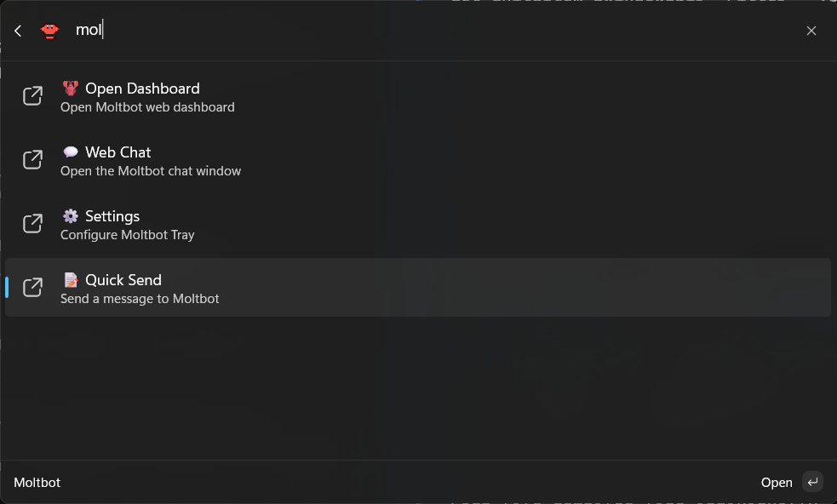The height and width of the screenshot is (504, 837).
Task: Choose the Web Chat entry
Action: point(118,152)
